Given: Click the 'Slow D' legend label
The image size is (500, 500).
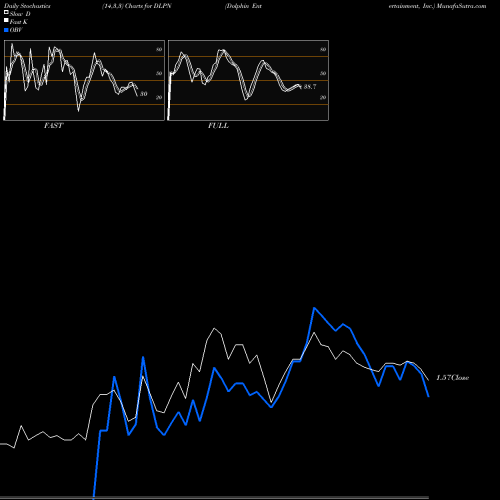Looking at the screenshot, I should point(20,14).
